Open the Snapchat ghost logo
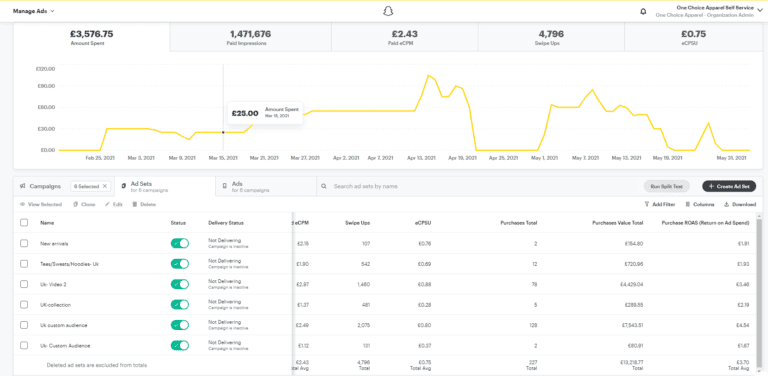Image resolution: width=768 pixels, height=376 pixels. point(388,11)
